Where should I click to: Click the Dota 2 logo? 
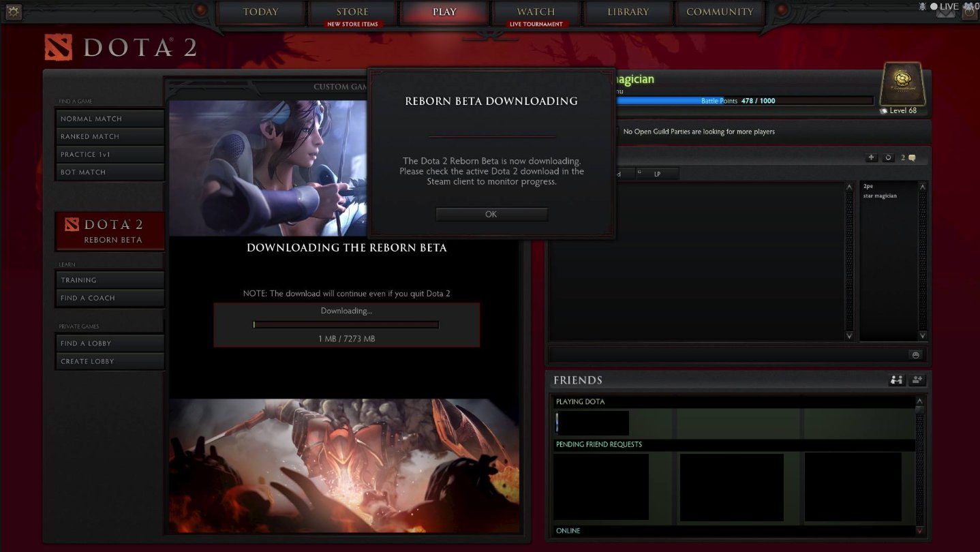click(x=121, y=48)
